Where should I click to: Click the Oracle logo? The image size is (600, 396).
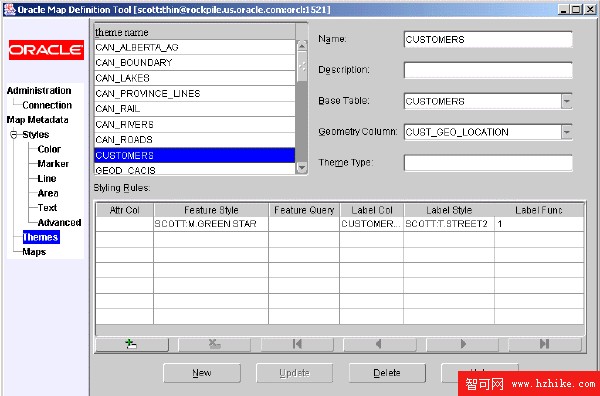click(46, 50)
